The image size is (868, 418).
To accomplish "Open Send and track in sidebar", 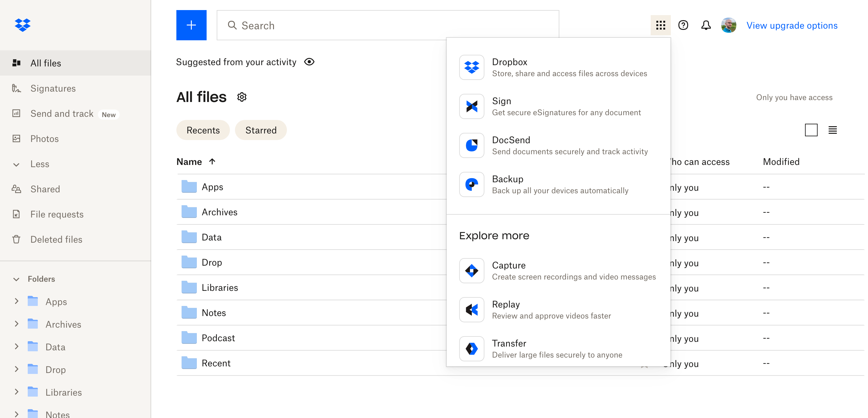I will click(76, 114).
